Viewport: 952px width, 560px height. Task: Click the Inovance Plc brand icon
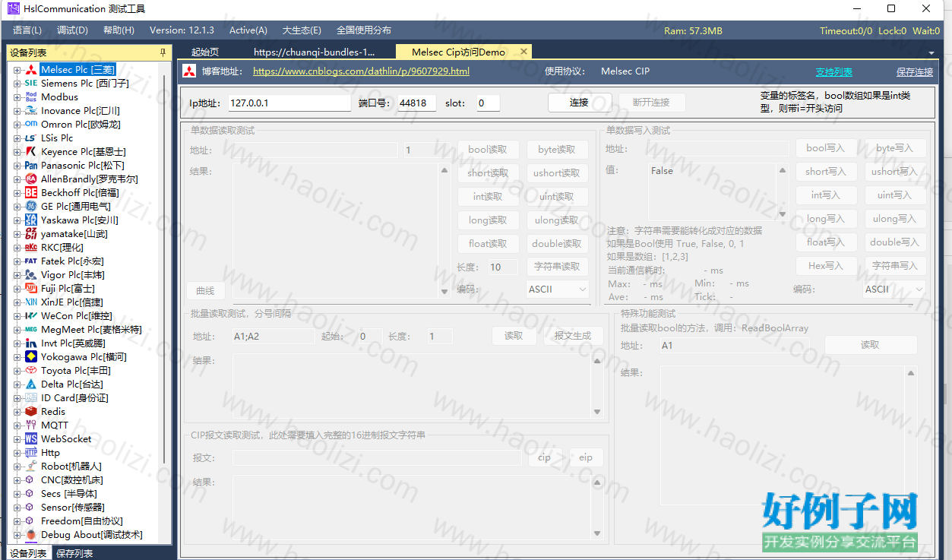pos(31,111)
